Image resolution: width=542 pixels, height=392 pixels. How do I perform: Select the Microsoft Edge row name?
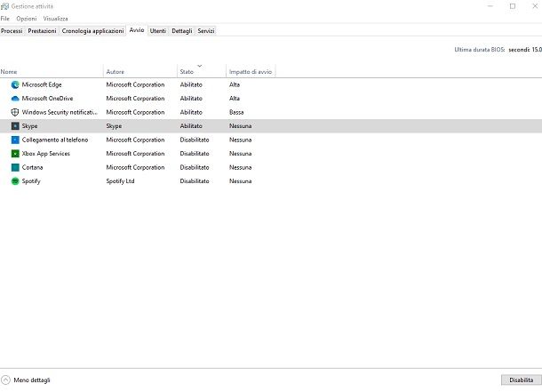42,84
